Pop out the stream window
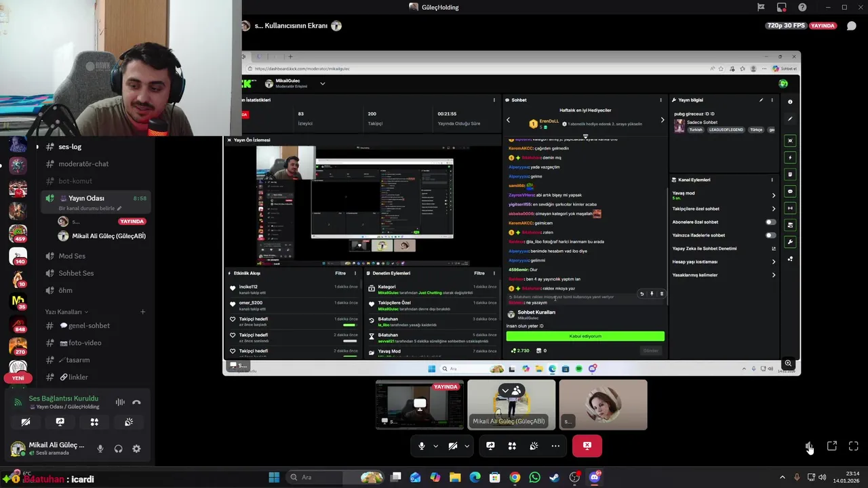This screenshot has height=488, width=868. (832, 446)
